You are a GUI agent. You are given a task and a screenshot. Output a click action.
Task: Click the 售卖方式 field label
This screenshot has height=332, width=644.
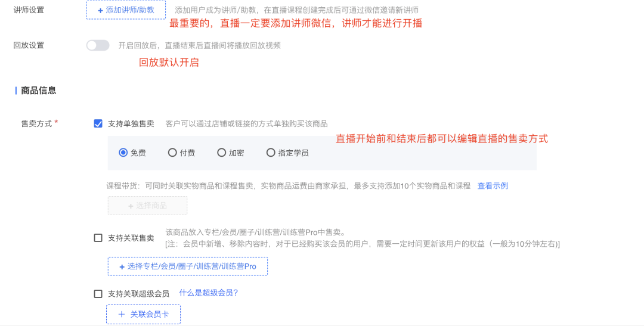click(36, 123)
